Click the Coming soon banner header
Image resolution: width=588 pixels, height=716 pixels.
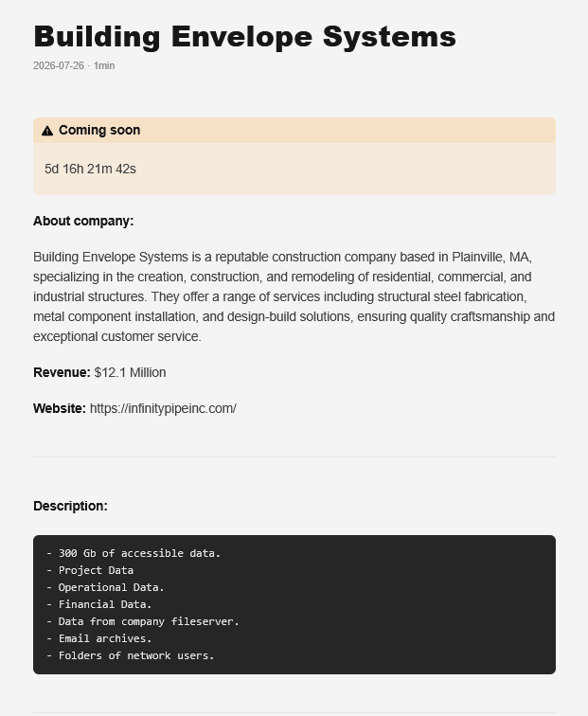294,131
